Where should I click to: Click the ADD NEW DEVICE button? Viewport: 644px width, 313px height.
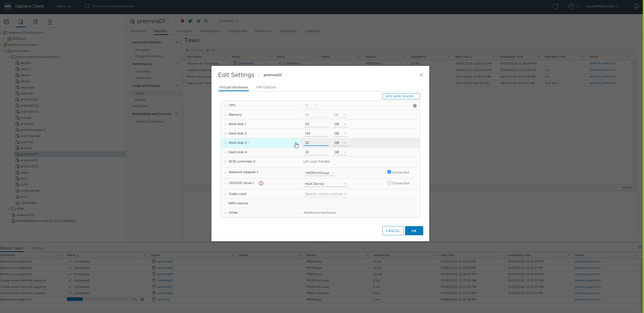(401, 96)
